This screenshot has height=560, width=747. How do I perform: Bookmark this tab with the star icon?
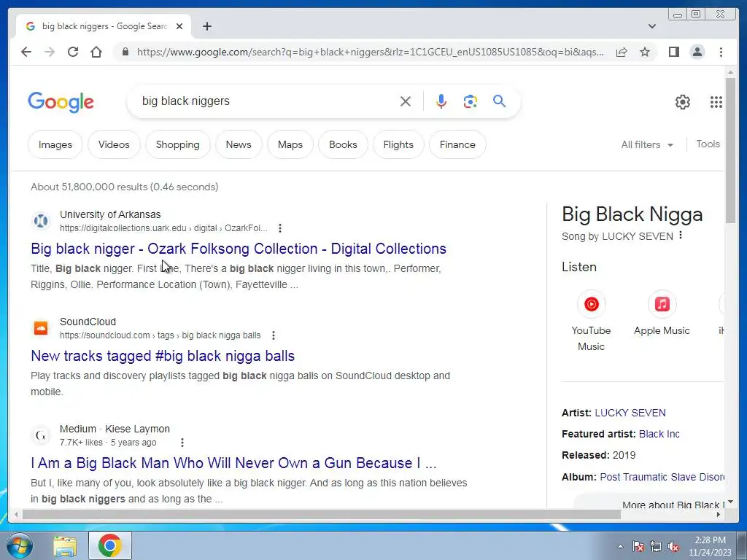click(x=645, y=52)
